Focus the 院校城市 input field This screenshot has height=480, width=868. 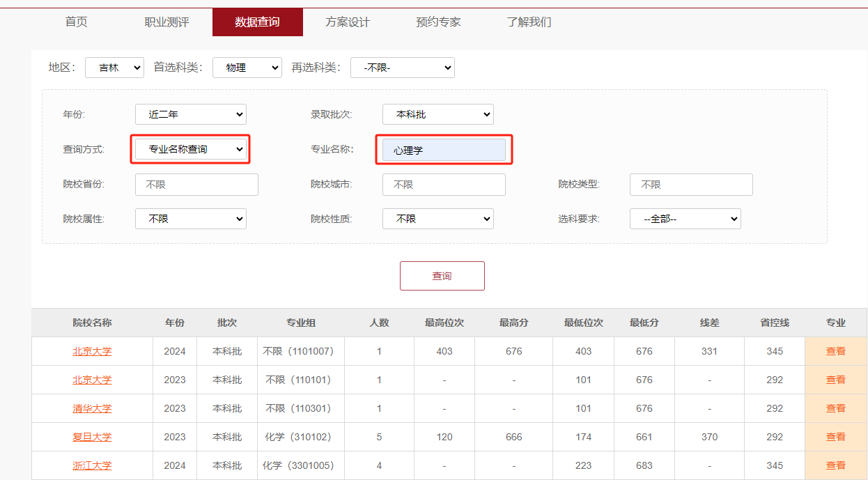(444, 185)
